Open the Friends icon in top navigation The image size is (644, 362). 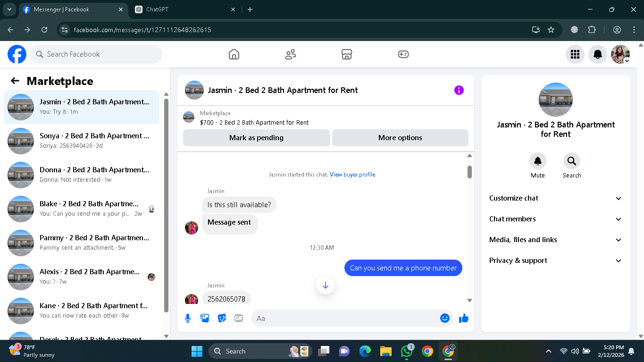pyautogui.click(x=291, y=54)
